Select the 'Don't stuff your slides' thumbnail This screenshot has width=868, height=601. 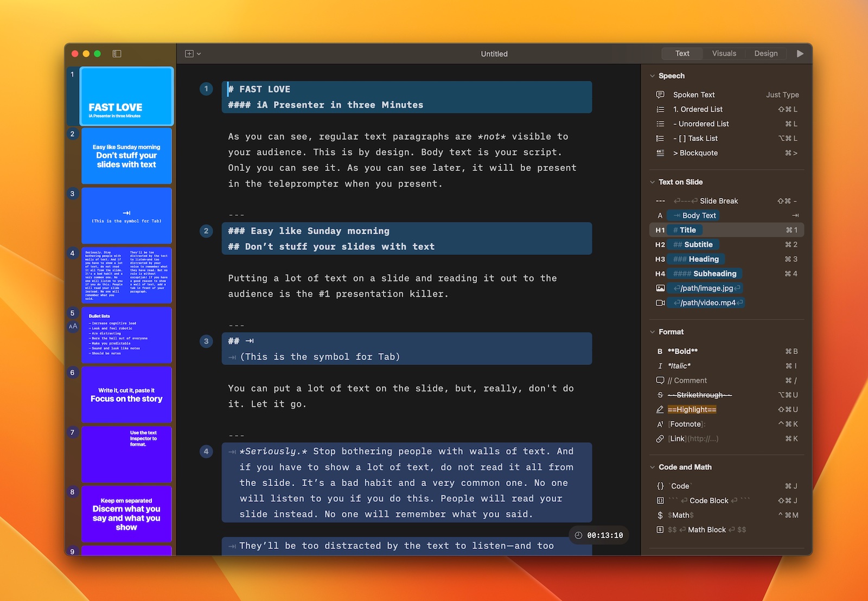[127, 156]
